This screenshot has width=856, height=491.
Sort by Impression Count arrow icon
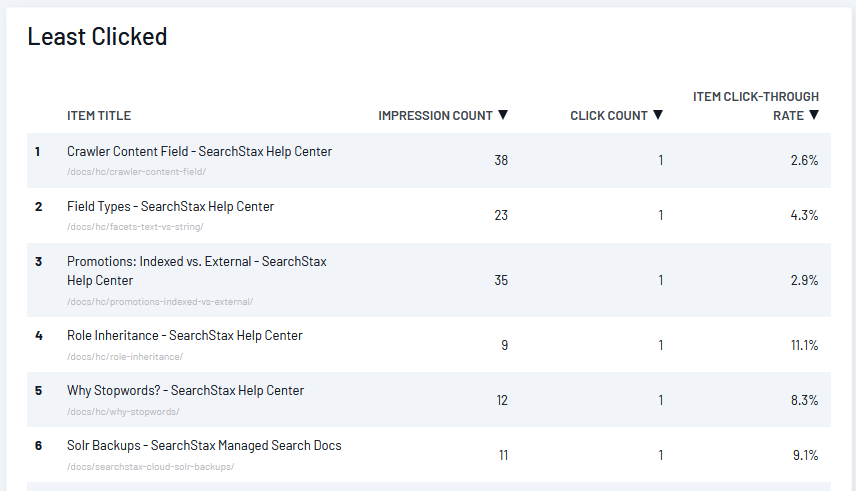[503, 115]
